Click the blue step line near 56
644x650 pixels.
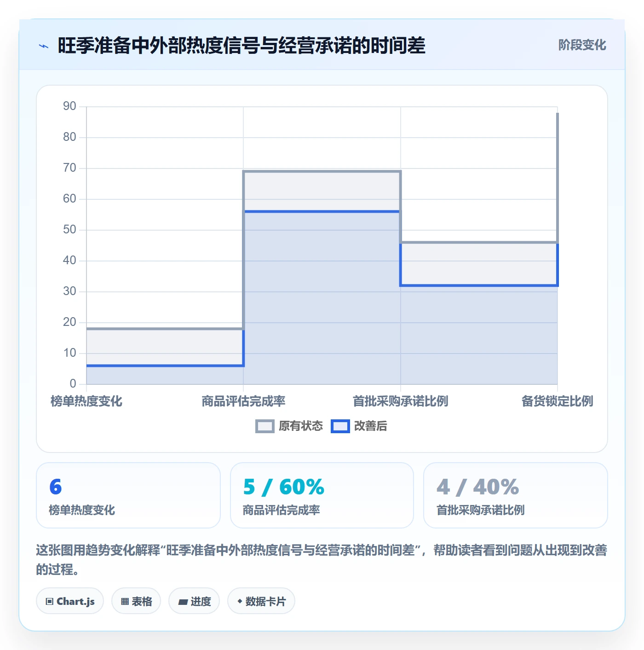click(322, 212)
